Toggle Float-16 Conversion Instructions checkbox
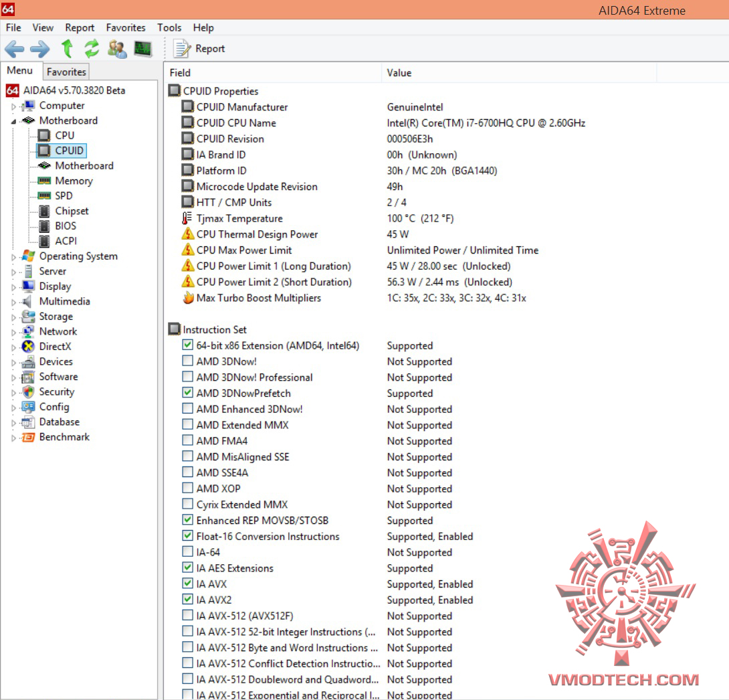The height and width of the screenshot is (700, 729). (x=187, y=536)
